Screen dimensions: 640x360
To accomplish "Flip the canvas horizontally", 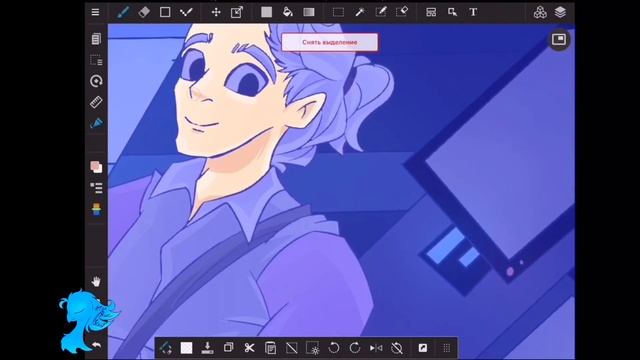I will click(x=376, y=348).
